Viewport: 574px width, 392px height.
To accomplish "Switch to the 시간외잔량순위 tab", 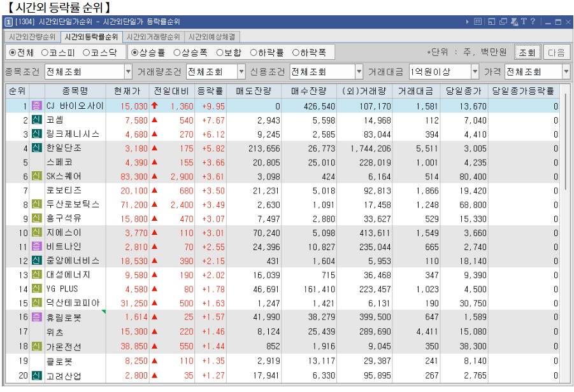I will [31, 37].
